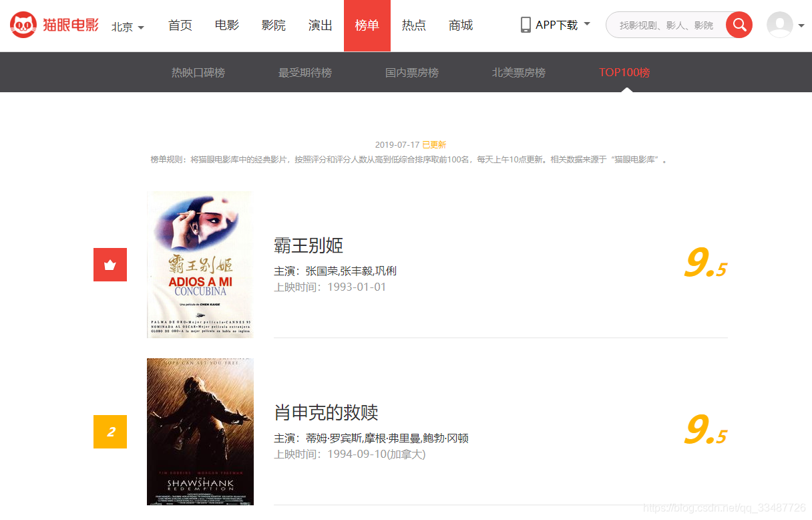The height and width of the screenshot is (520, 812).
Task: Go to the 首页 nav item
Action: point(180,25)
